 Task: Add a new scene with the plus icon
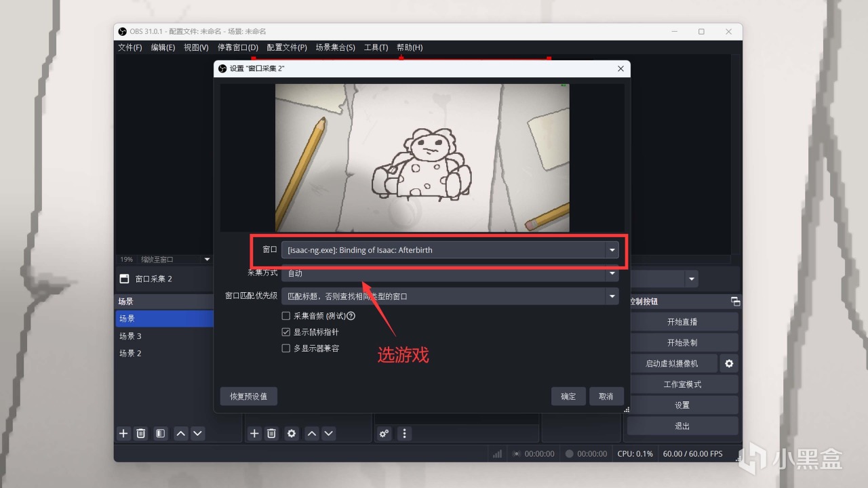click(x=123, y=433)
